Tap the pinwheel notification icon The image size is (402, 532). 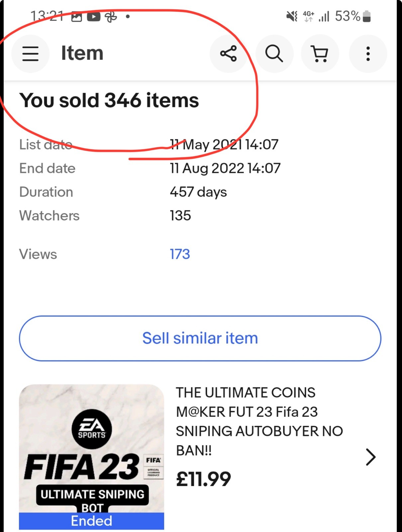(x=111, y=16)
